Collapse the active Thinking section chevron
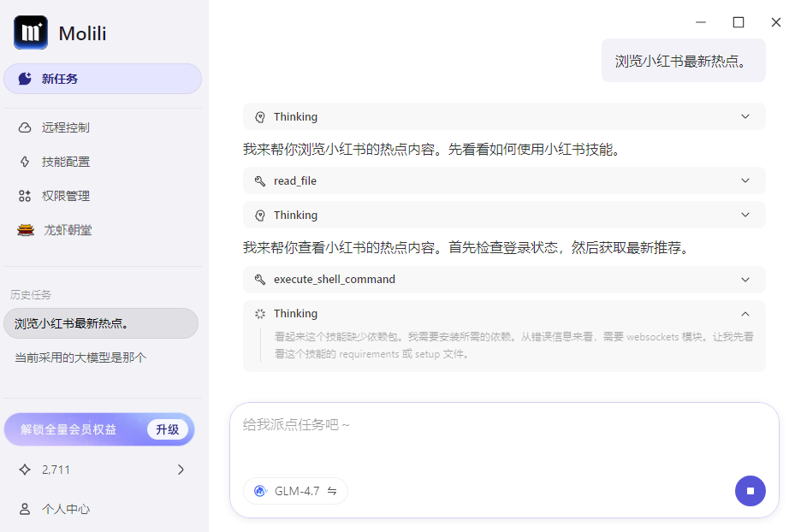795x532 pixels. pyautogui.click(x=745, y=314)
